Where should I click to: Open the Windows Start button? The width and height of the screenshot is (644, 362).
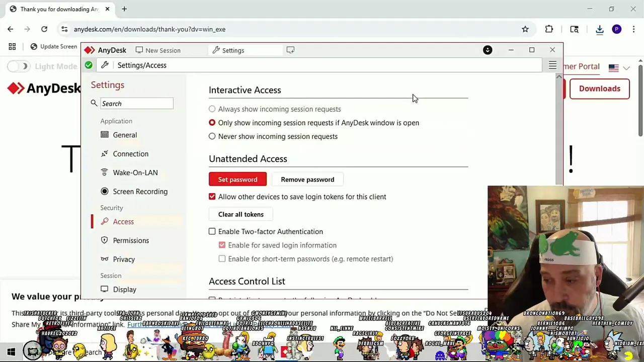click(11, 352)
